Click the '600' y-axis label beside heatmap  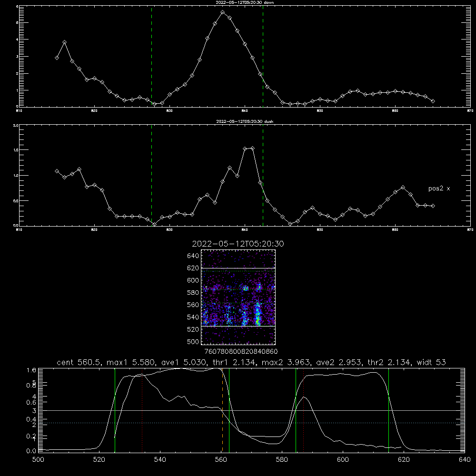click(193, 280)
